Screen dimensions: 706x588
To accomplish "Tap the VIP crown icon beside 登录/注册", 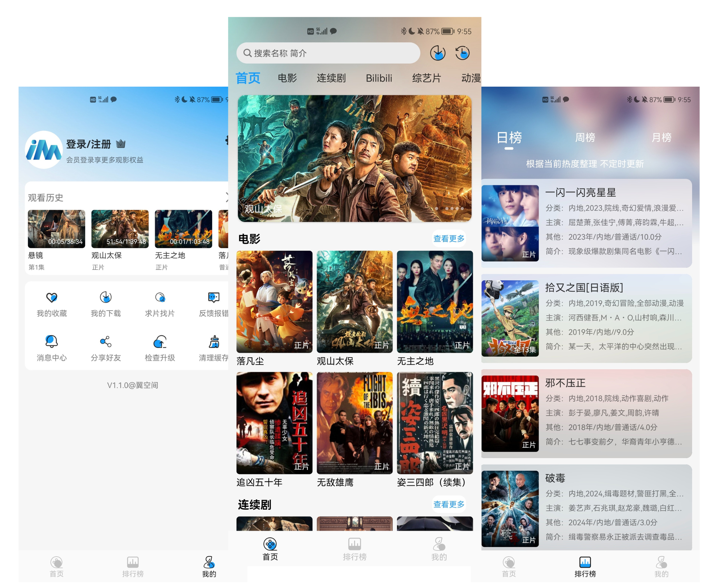I will coord(121,144).
